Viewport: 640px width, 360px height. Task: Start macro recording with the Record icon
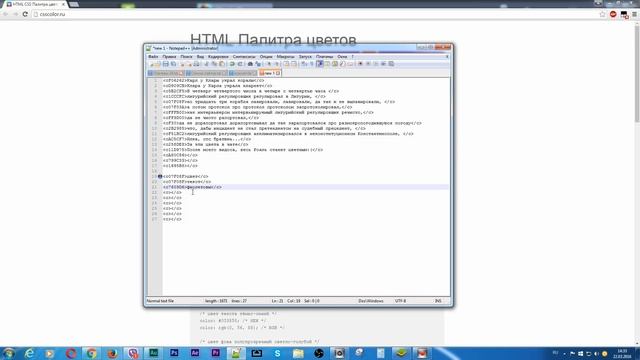[360, 64]
